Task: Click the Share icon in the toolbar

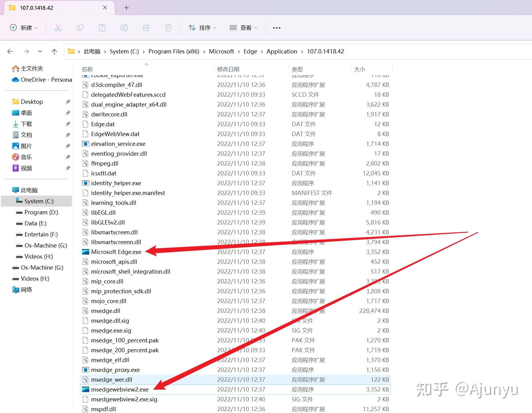Action: point(146,28)
